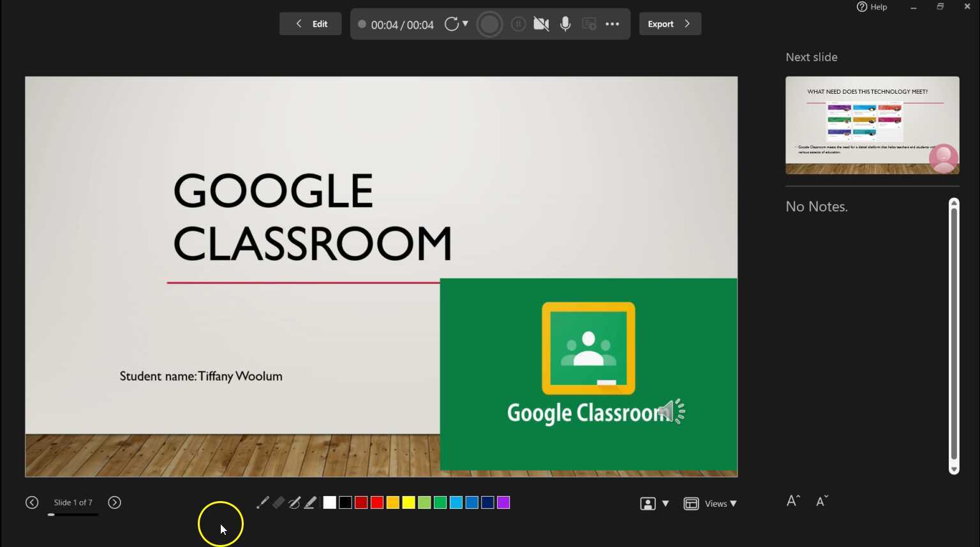Screen dimensions: 980x547
Task: Return to editing with the Edit button
Action: (310, 23)
